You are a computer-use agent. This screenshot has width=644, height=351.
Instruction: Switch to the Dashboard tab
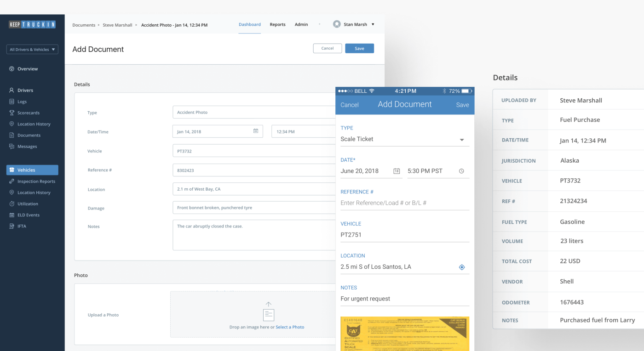250,24
